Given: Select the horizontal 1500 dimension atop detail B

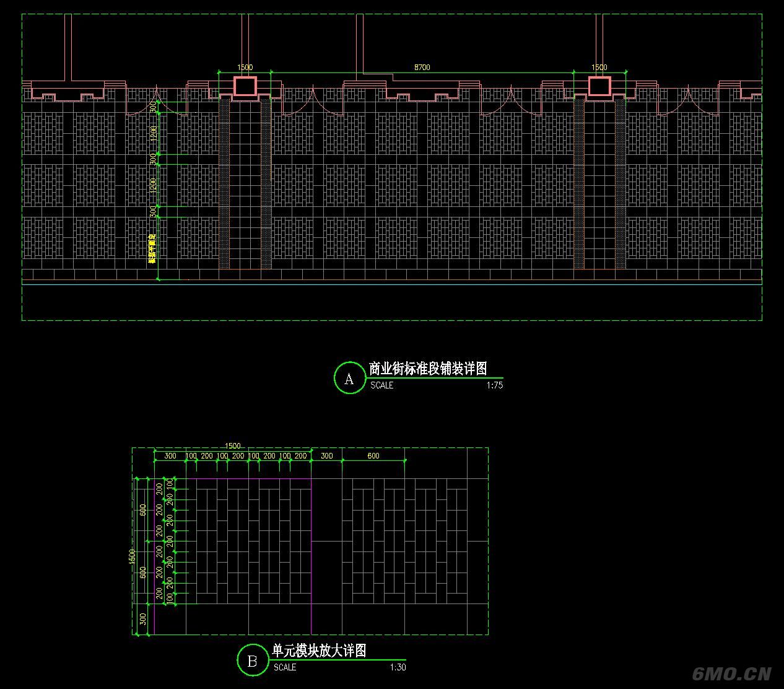Looking at the screenshot, I should coord(233,446).
